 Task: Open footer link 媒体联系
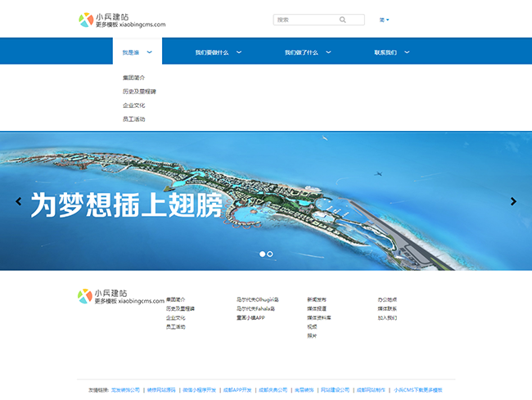387,309
